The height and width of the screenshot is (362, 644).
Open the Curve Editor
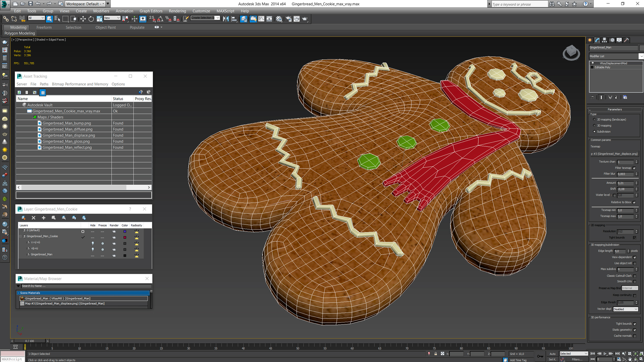coord(261,19)
